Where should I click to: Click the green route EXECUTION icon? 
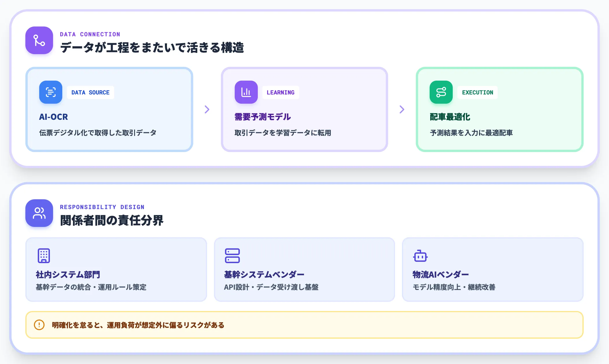coord(441,92)
